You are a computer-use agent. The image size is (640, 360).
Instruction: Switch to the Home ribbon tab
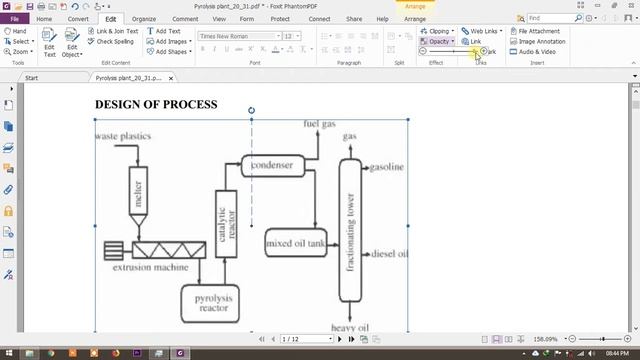[x=44, y=19]
